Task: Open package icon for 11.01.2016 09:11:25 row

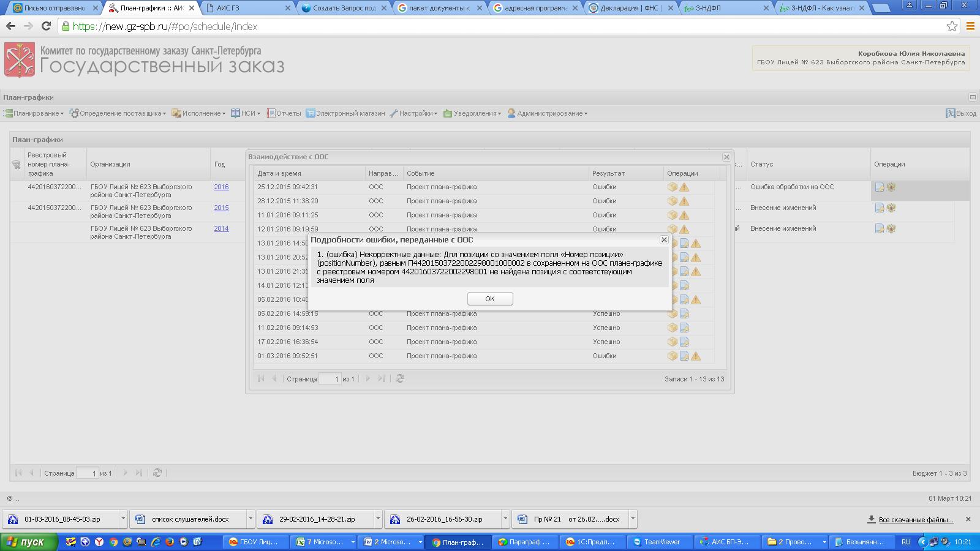Action: pos(673,215)
